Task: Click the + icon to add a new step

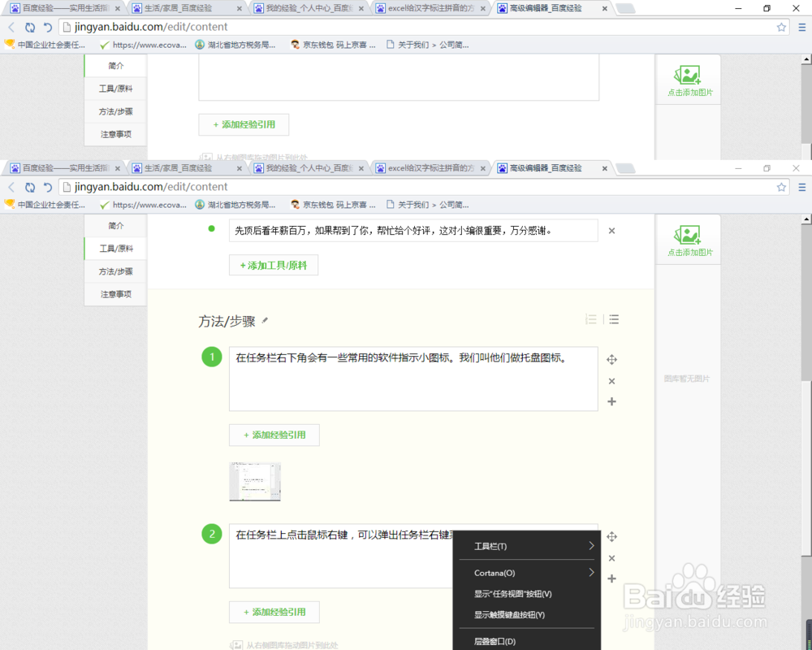Action: tap(612, 401)
